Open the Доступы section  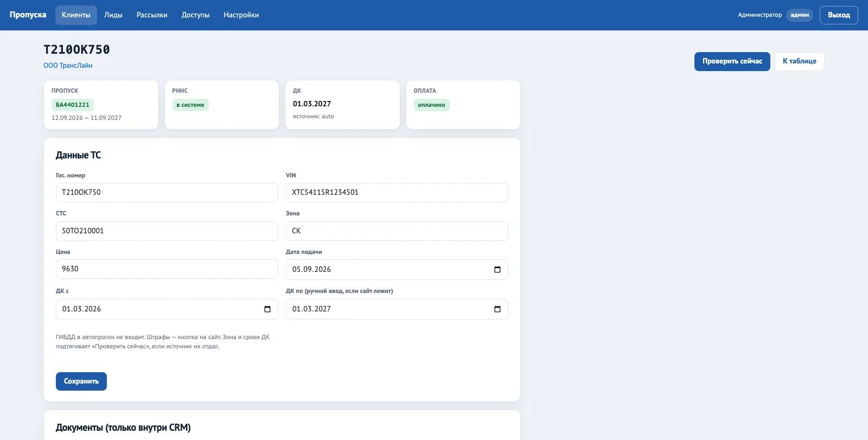tap(195, 15)
